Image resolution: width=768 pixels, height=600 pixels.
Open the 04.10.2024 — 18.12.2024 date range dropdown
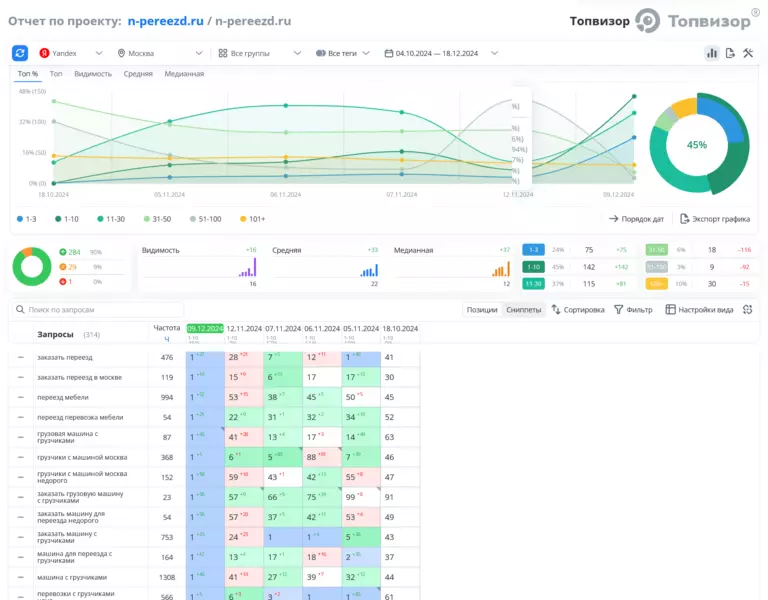pos(441,53)
